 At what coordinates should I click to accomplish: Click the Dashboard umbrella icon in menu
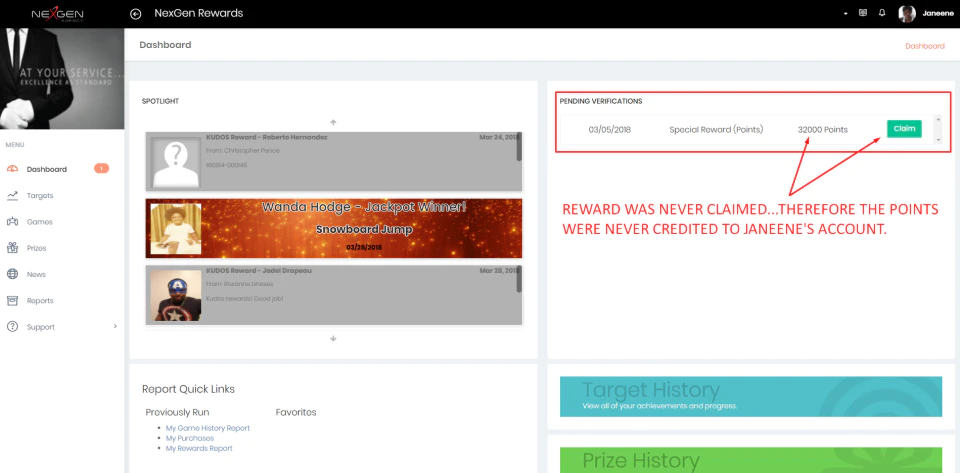(12, 169)
